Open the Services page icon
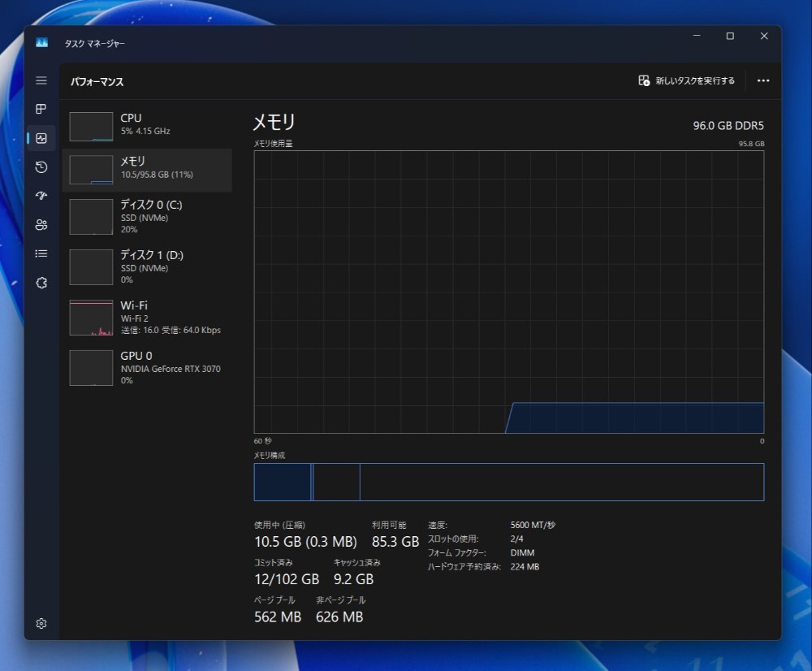Screen dimensions: 812x671 pos(41,283)
